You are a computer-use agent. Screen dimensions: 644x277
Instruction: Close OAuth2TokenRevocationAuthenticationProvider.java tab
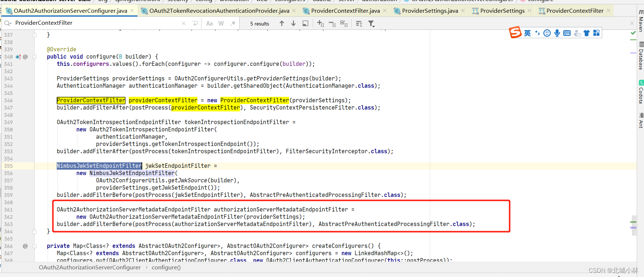coord(294,11)
